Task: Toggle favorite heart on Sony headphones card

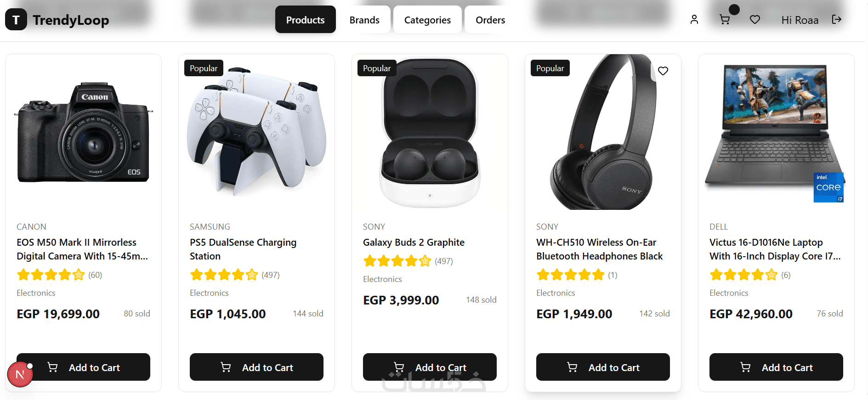Action: (x=663, y=71)
